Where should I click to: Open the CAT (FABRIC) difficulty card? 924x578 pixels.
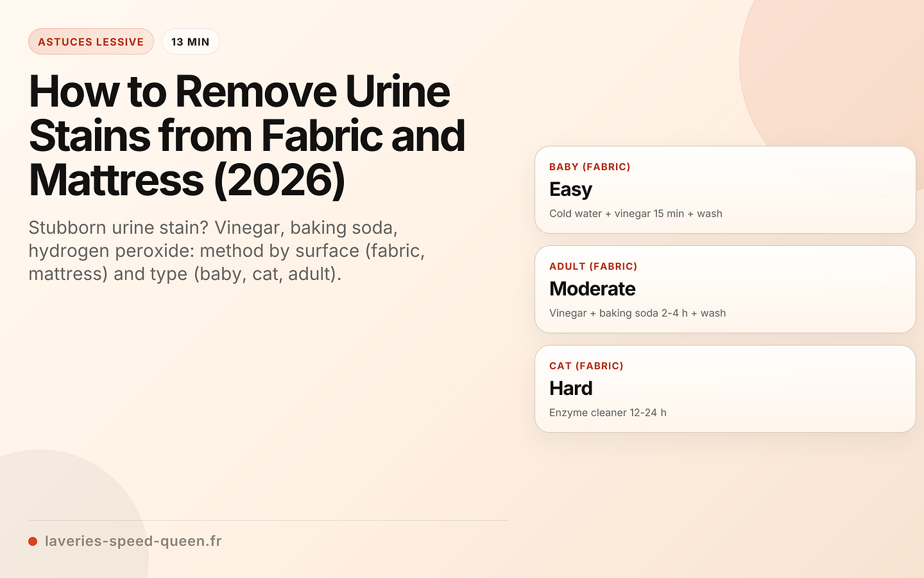tap(725, 389)
